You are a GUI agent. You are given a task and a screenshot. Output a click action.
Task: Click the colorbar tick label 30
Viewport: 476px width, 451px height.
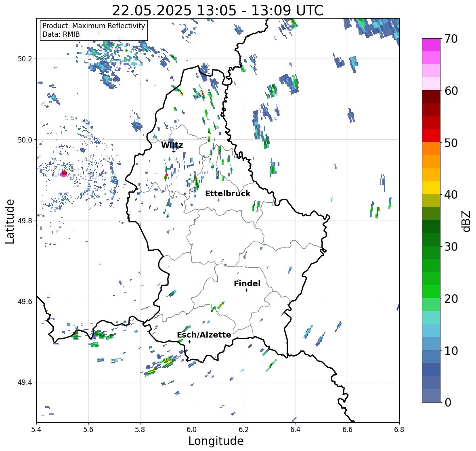pos(451,247)
